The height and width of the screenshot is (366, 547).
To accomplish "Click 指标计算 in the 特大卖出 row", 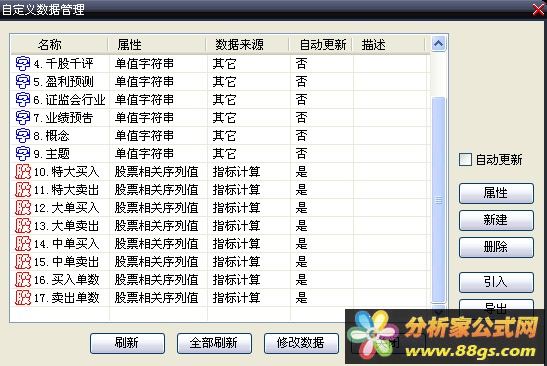I will click(x=237, y=189).
